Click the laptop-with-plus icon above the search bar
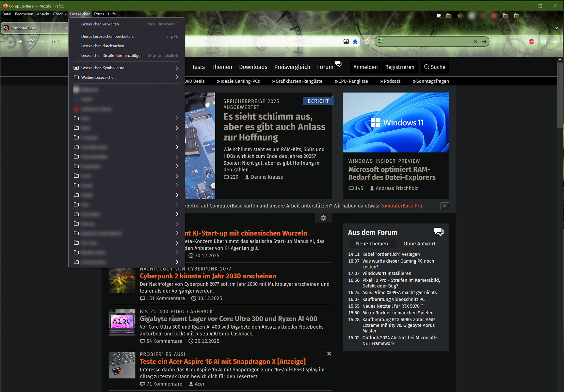564x392 pixels. tap(438, 16)
